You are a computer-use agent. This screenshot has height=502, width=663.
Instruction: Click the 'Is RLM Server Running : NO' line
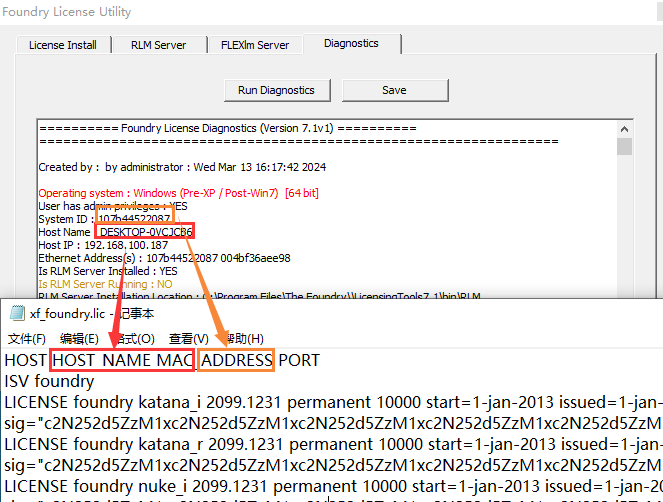[105, 284]
